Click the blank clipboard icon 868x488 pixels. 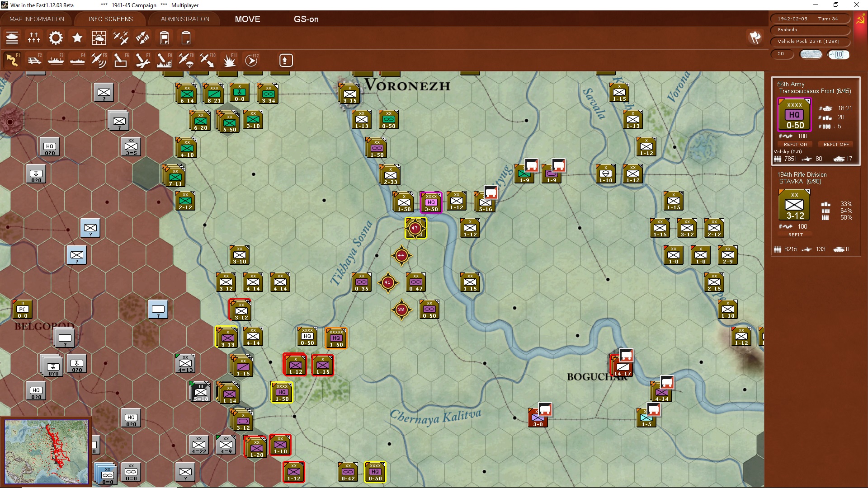coord(186,38)
